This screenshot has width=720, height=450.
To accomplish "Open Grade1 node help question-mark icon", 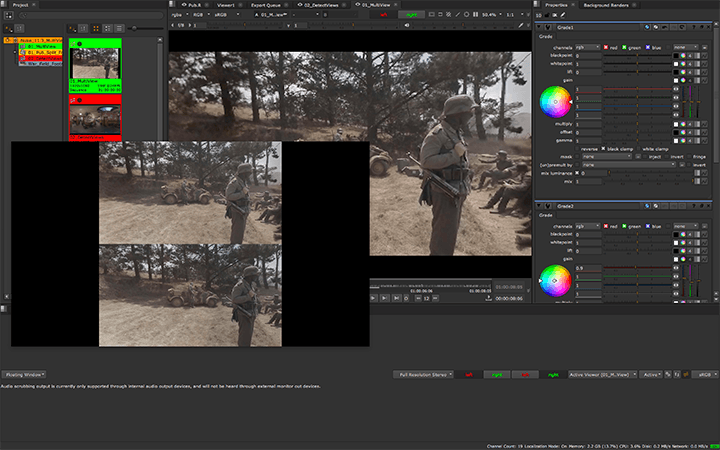I will coord(694,28).
